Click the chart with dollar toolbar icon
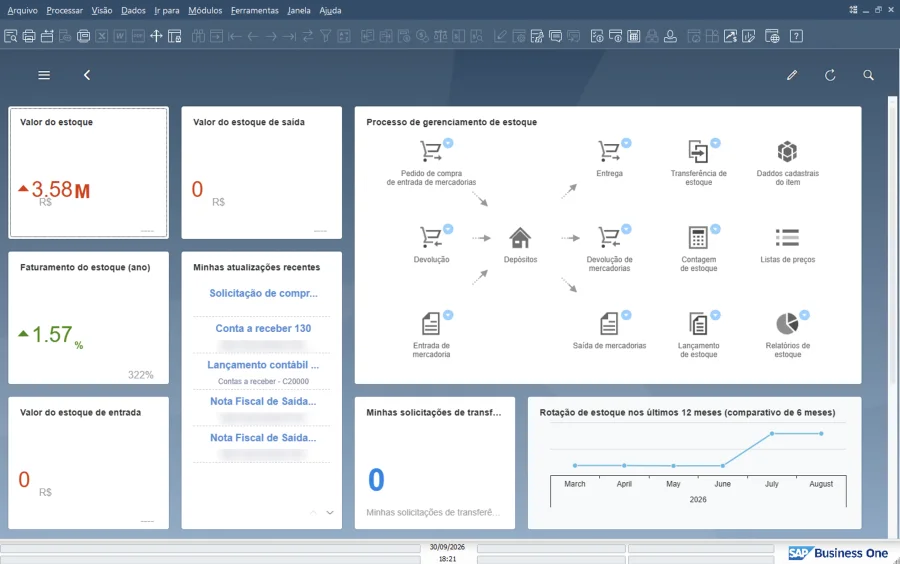 click(730, 36)
